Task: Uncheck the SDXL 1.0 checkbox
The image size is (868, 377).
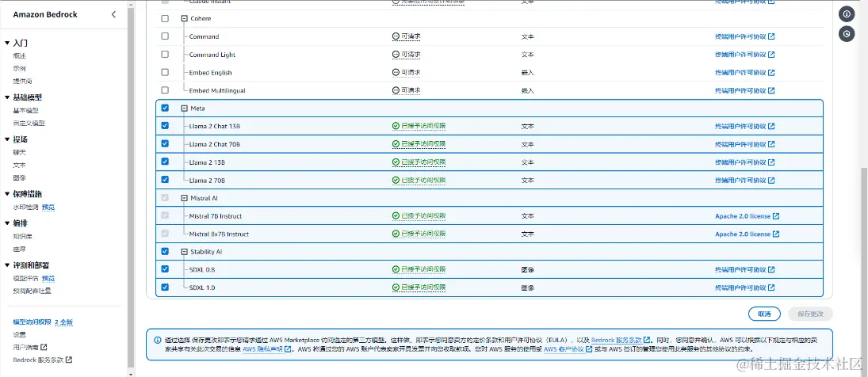Action: click(x=165, y=287)
